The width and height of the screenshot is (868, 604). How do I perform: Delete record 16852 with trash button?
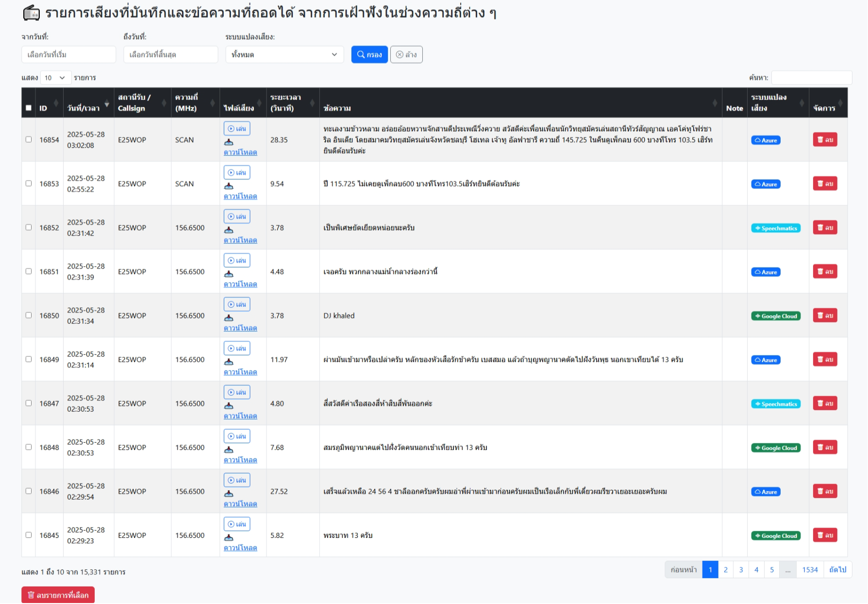[x=825, y=228]
